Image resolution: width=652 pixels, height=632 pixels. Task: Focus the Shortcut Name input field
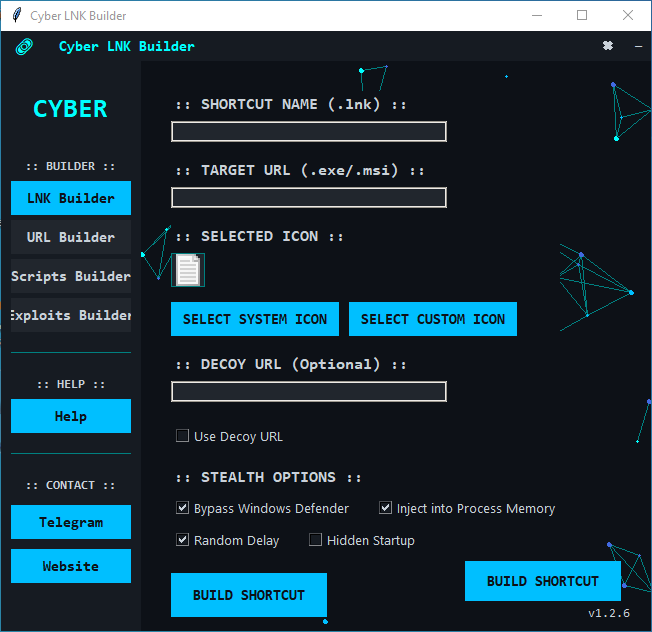tap(309, 132)
